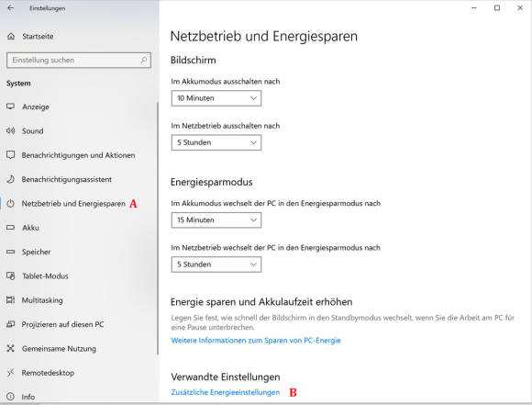Viewport: 532px width, 405px height.
Task: Open the Benachrichtigungsassistent moon icon
Action: (10, 179)
